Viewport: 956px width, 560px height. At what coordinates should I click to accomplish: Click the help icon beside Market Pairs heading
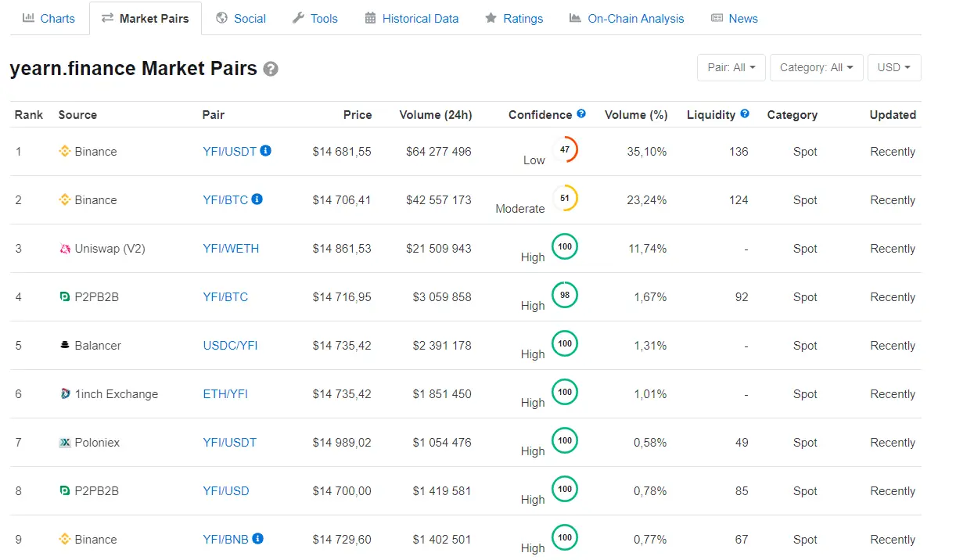pos(271,69)
